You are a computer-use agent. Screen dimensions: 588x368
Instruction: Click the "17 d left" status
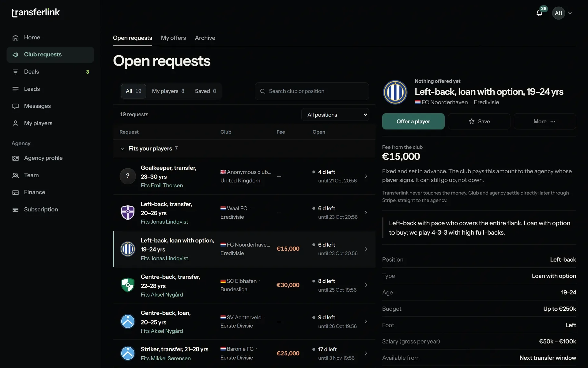[327, 349]
